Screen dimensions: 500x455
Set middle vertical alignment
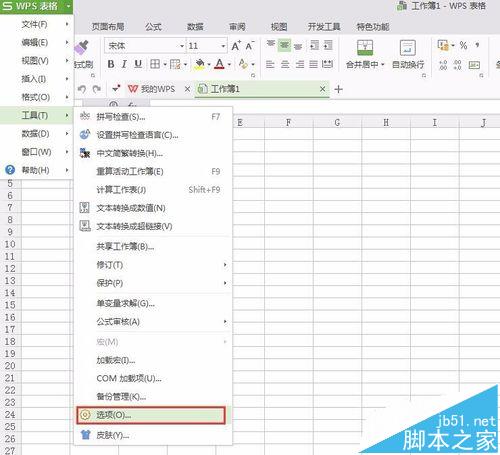point(284,45)
